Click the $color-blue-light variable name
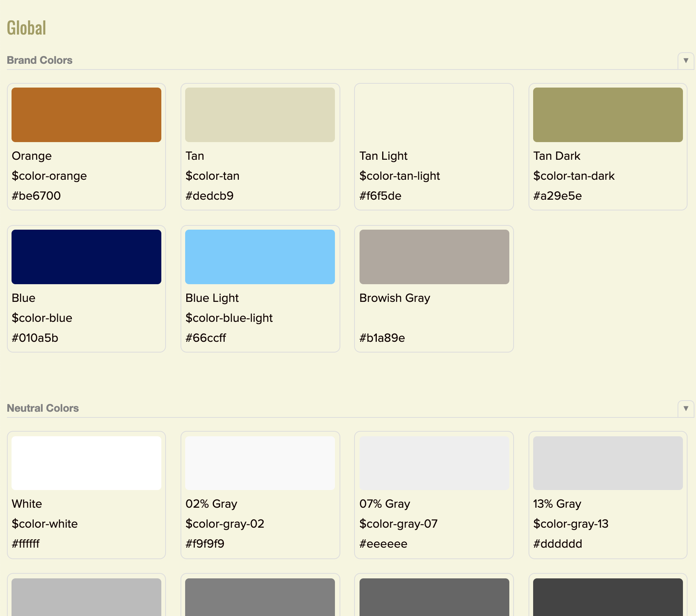The height and width of the screenshot is (616, 696). (x=229, y=318)
